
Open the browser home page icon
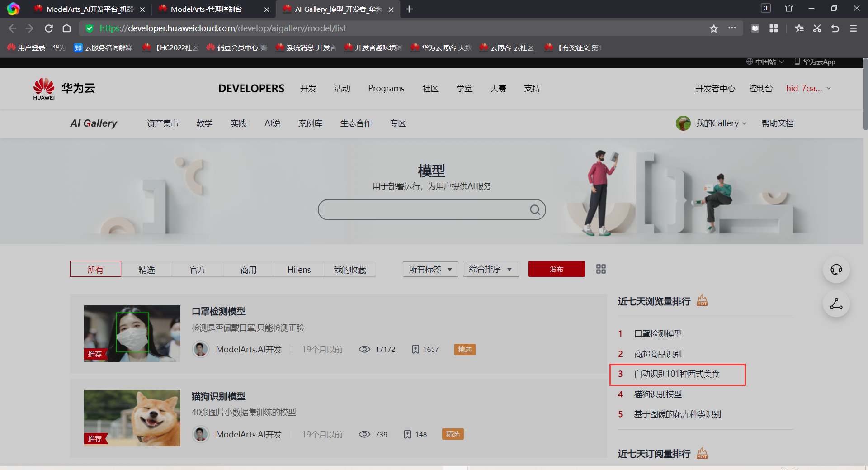(66, 28)
